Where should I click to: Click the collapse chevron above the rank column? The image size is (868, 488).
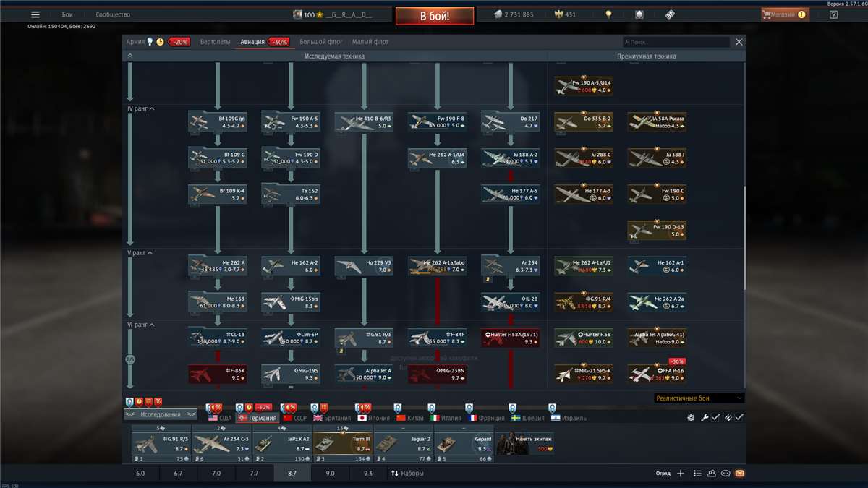coord(130,56)
